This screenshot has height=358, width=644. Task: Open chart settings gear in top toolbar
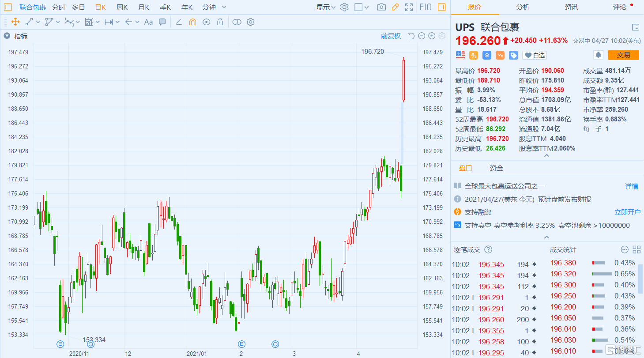click(344, 7)
